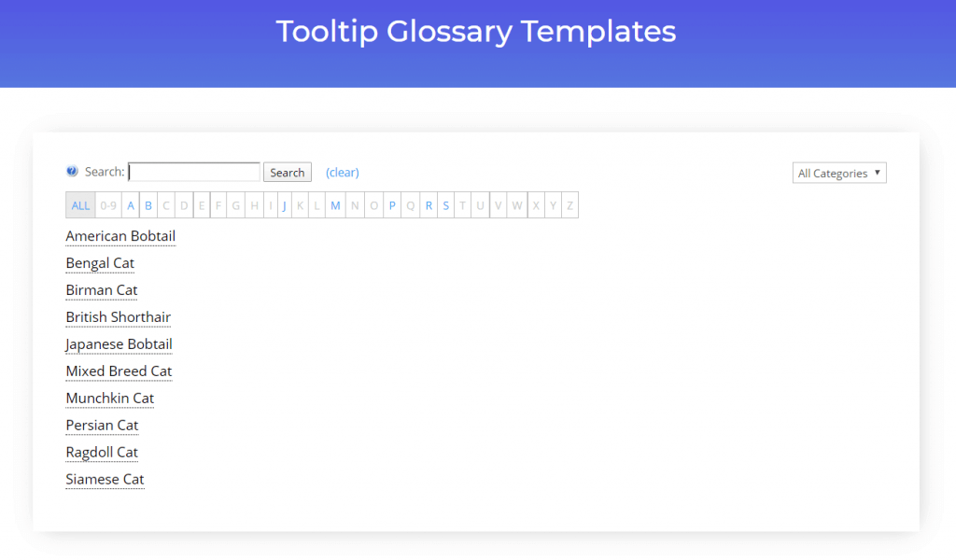Viewport: 956px width, 560px height.
Task: Filter terms by letter P
Action: [x=392, y=204]
